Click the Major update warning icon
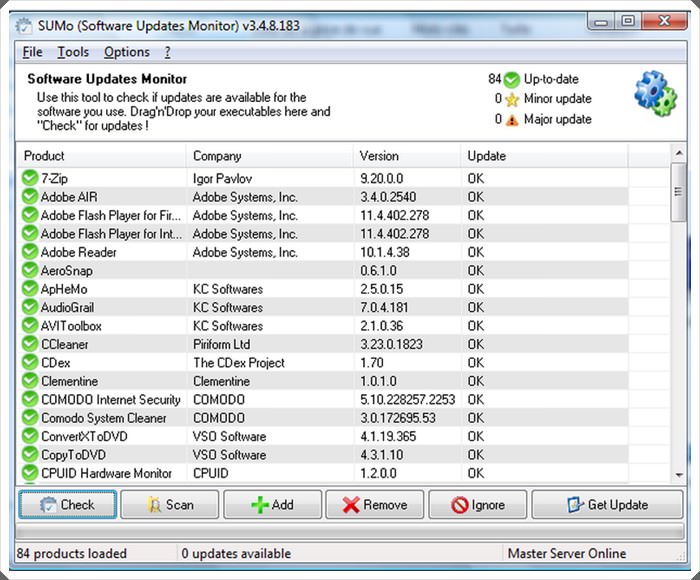The height and width of the screenshot is (580, 700). click(512, 119)
